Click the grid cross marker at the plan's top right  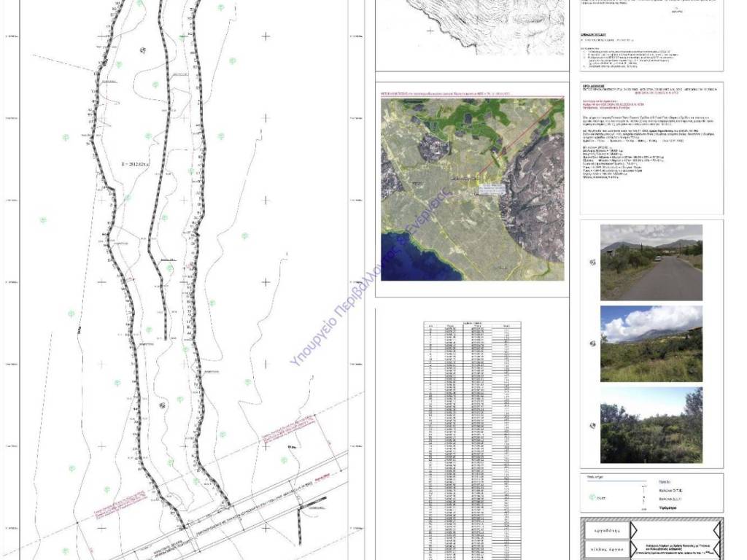coord(266,36)
